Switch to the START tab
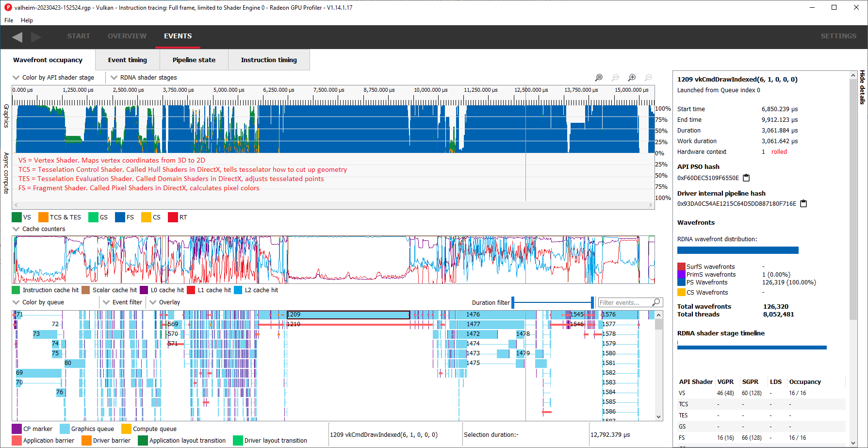The height and width of the screenshot is (448, 868). [x=79, y=36]
